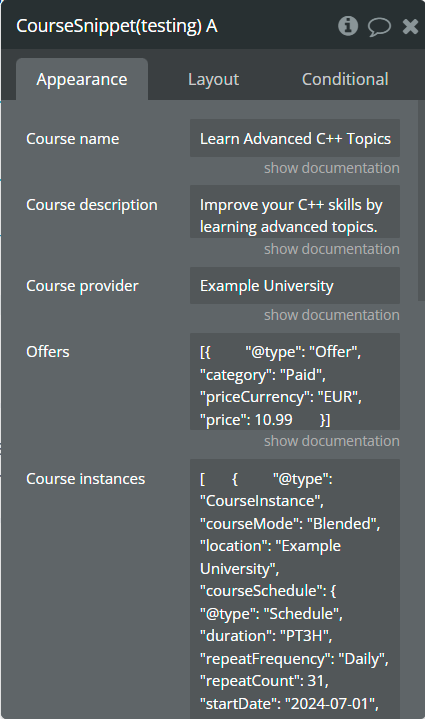Open the element info icon
Viewport: 425px width, 719px height.
pos(348,26)
